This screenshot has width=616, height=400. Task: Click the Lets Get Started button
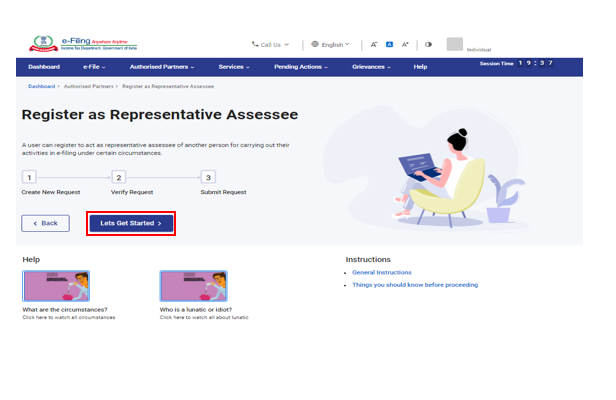click(131, 223)
